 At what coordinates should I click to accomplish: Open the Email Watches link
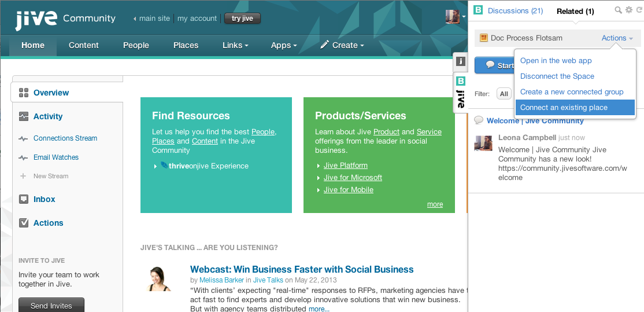(x=56, y=157)
